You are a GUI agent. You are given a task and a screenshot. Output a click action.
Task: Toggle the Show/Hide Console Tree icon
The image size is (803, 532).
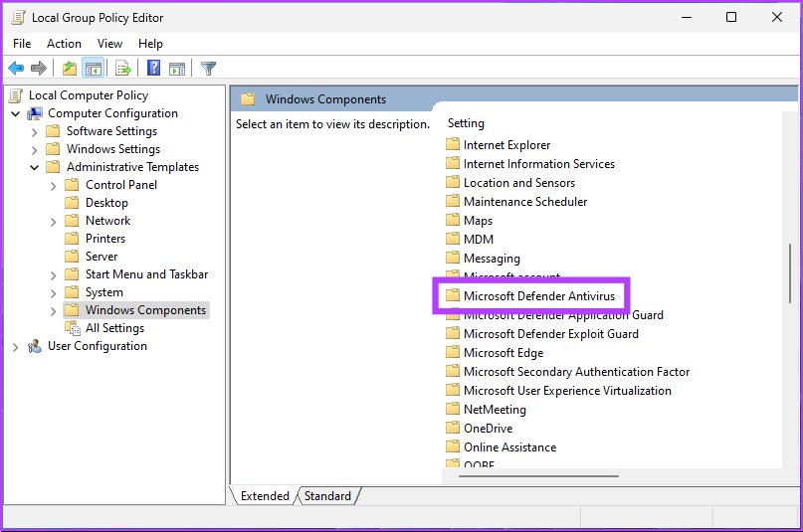tap(93, 69)
